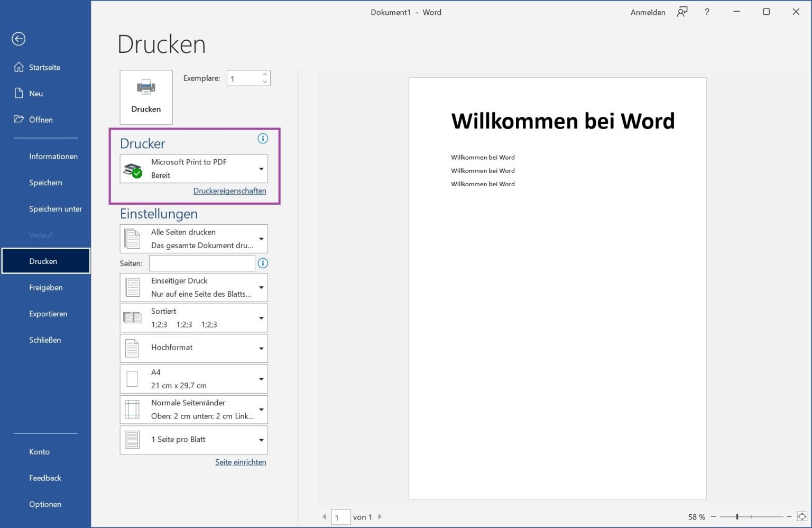Open the Informationen page
Screen dimensions: 812x528
(45, 157)
